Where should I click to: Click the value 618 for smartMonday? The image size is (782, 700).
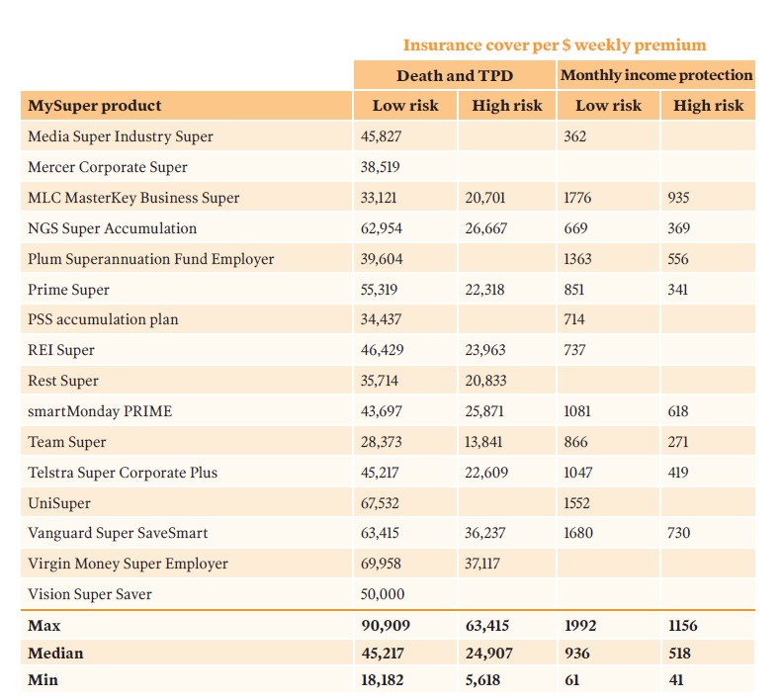[x=678, y=411]
